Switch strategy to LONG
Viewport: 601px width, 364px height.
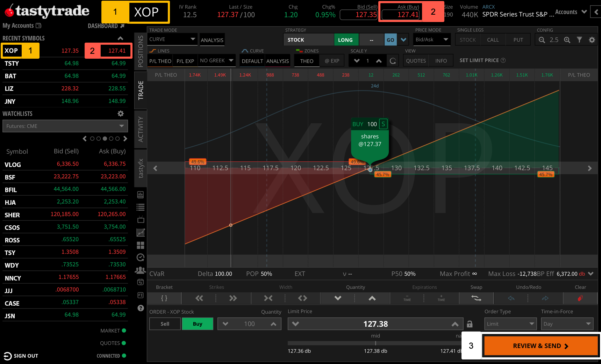[346, 39]
